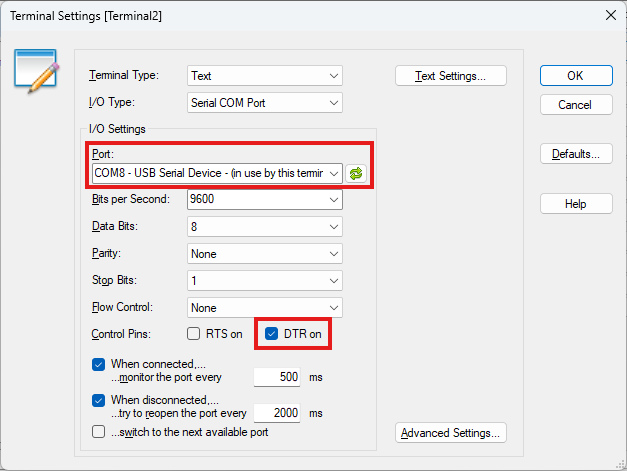The width and height of the screenshot is (627, 471).
Task: Expand the Data Bits dropdown
Action: [x=265, y=227]
